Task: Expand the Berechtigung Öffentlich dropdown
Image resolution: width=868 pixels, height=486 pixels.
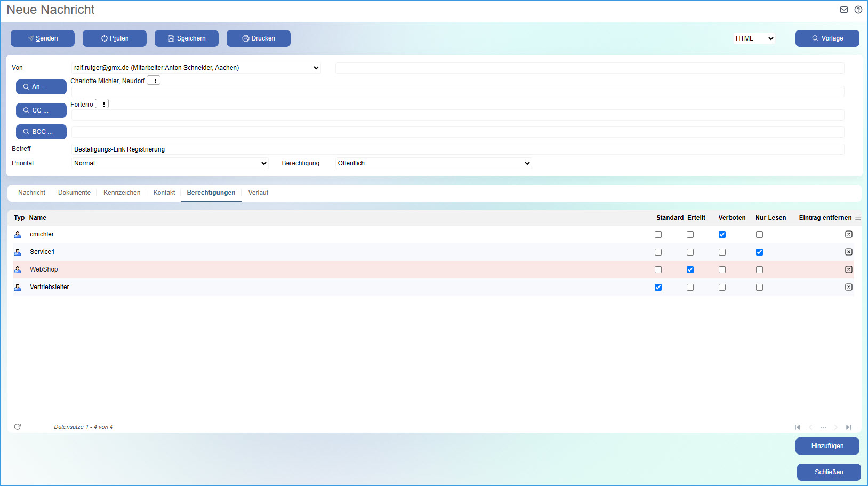Action: 433,163
